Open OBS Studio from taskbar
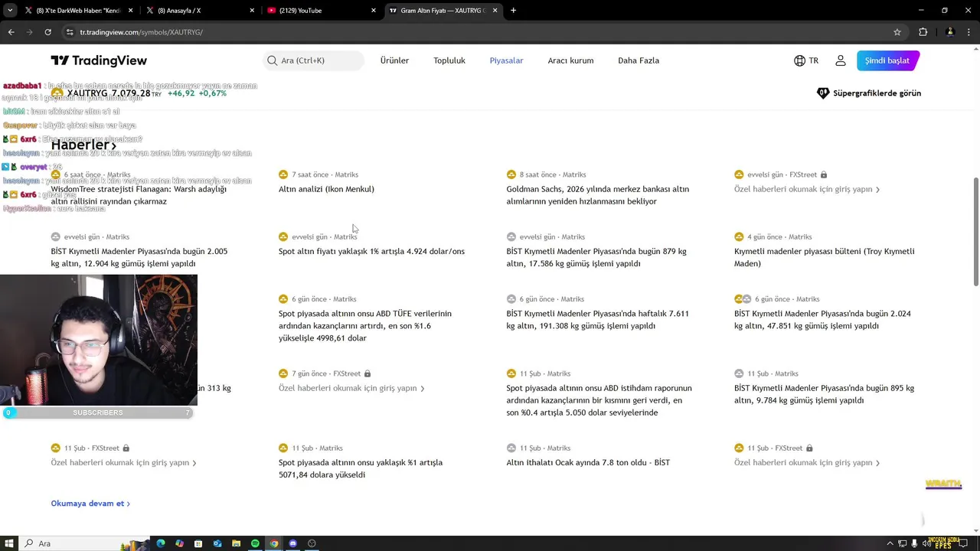 coord(312,543)
